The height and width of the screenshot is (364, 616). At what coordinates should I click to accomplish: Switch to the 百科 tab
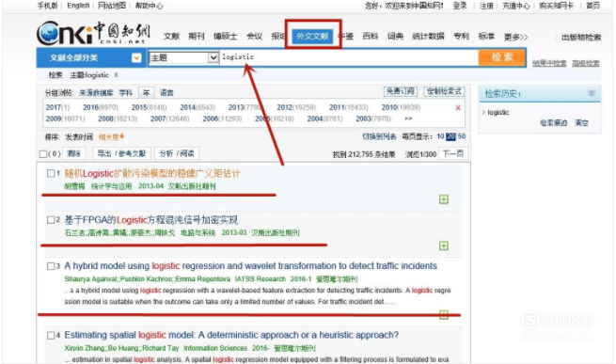(x=371, y=36)
